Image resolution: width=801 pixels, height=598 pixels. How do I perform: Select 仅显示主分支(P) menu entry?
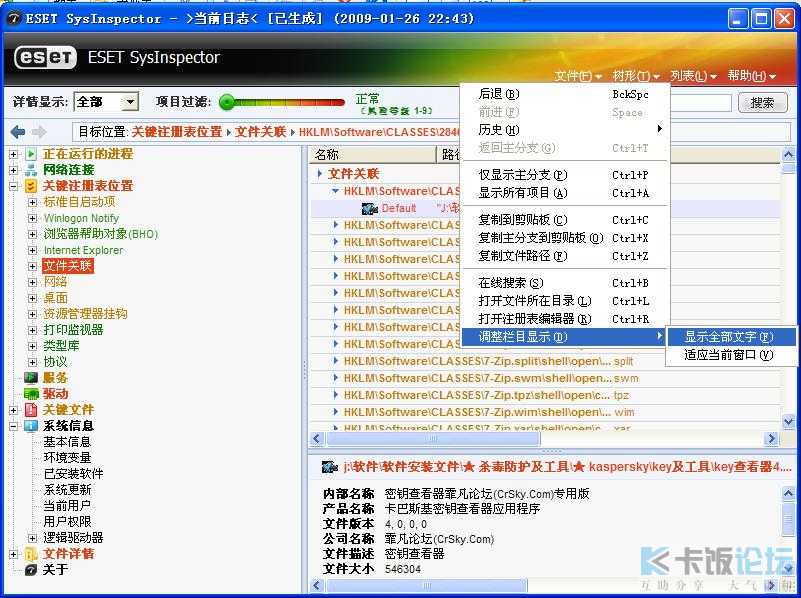tap(564, 175)
